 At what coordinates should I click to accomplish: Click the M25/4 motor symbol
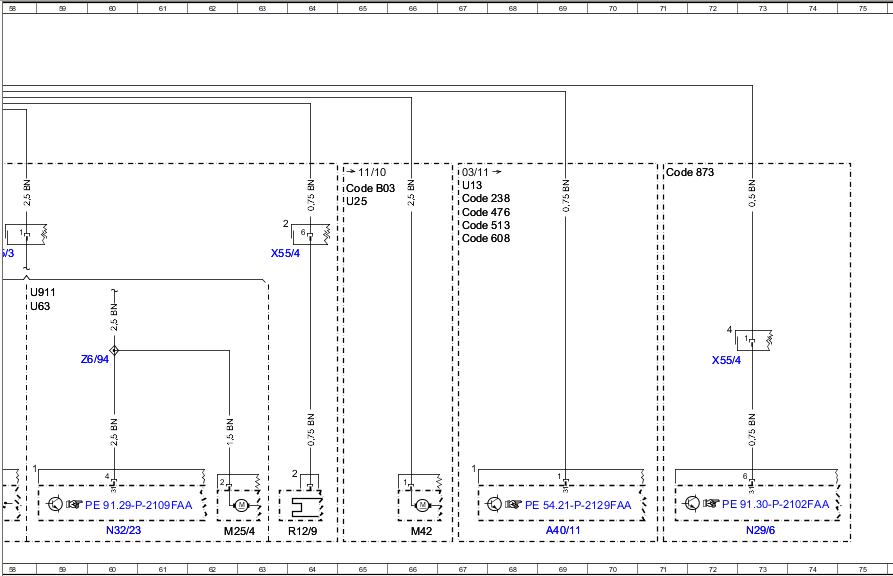point(241,505)
